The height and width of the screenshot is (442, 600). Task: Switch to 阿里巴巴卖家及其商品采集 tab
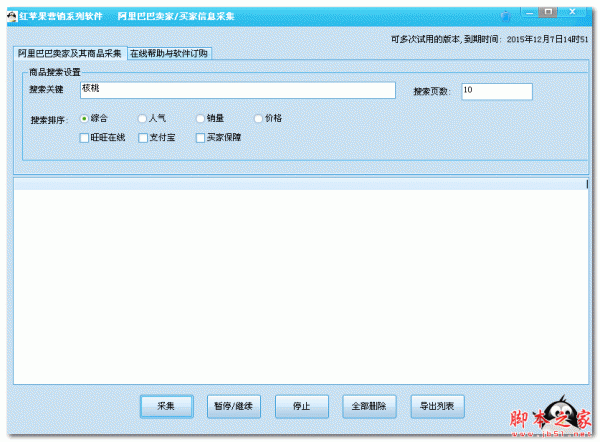[70, 53]
